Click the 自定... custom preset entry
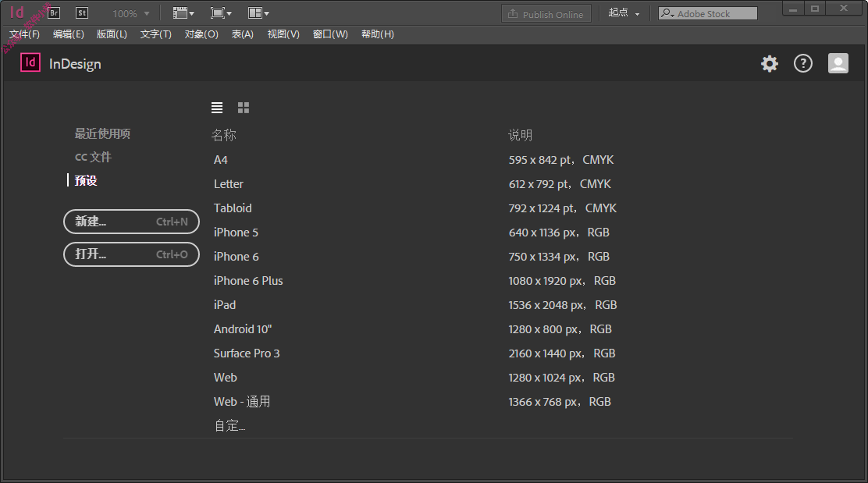Image resolution: width=868 pixels, height=483 pixels. point(229,425)
